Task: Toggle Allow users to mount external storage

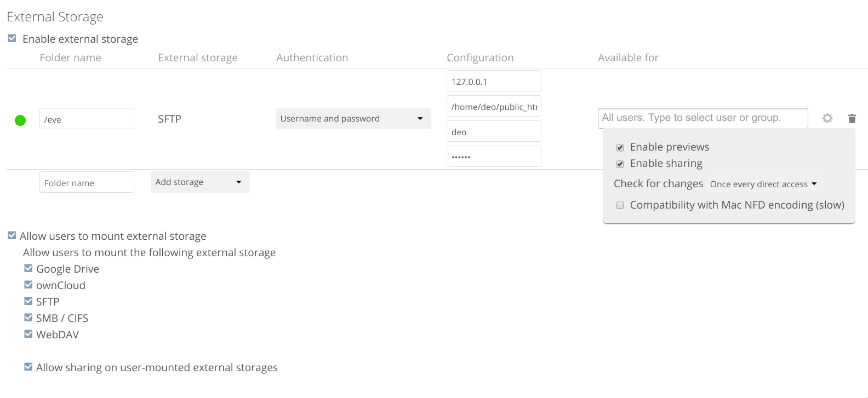Action: point(12,236)
